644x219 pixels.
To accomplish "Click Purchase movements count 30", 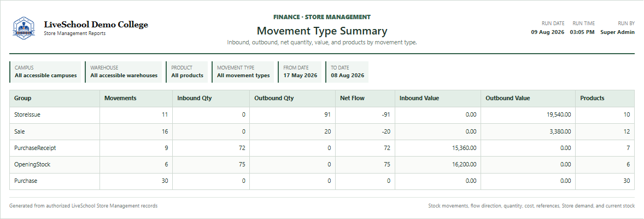I will pos(165,181).
